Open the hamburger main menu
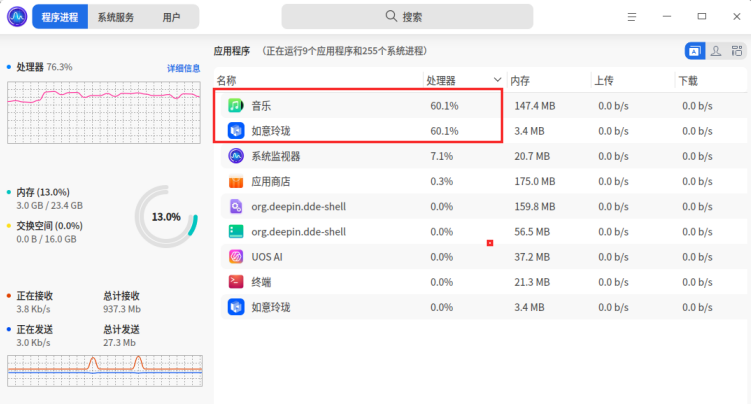 click(632, 17)
